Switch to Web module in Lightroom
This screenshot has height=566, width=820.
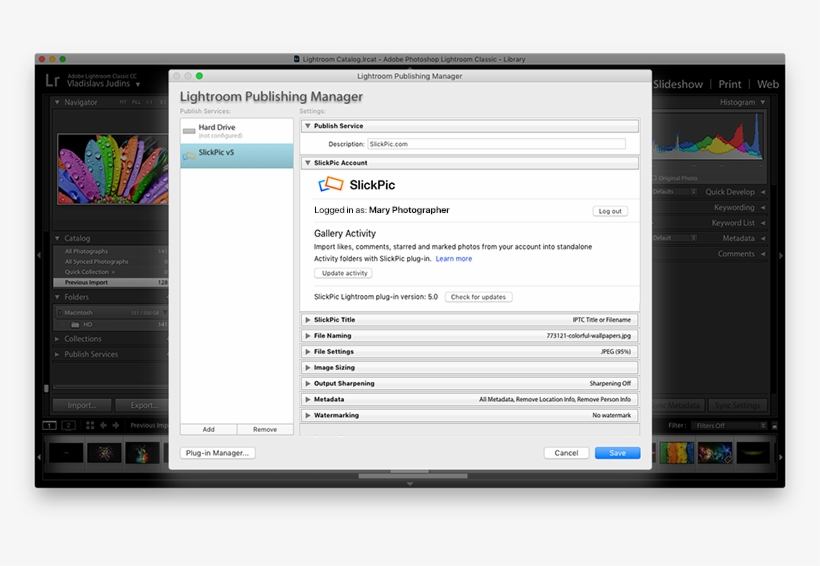click(x=768, y=84)
